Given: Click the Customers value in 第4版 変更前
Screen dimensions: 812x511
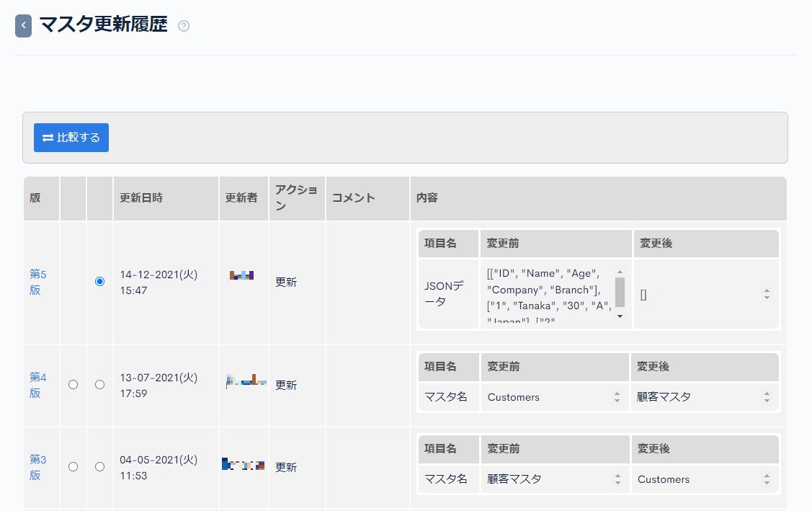Looking at the screenshot, I should [513, 398].
